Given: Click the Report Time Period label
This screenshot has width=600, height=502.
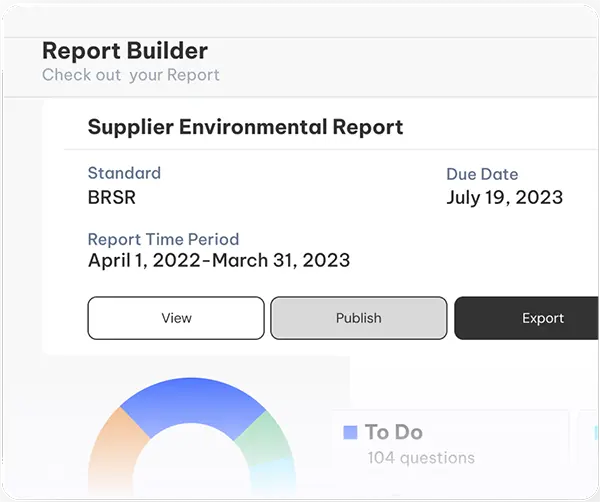Looking at the screenshot, I should [163, 240].
